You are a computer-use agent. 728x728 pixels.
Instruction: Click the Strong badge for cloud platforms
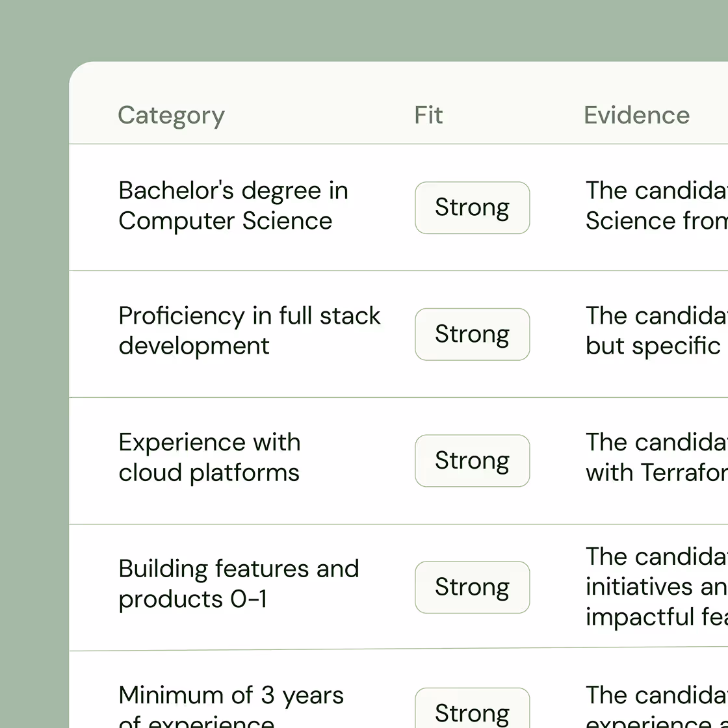472,460
